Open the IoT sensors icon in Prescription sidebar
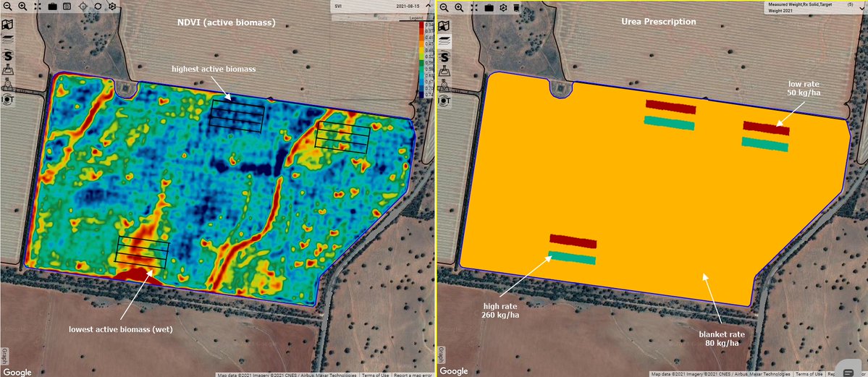Screen dimensions: 868x377 point(444,100)
